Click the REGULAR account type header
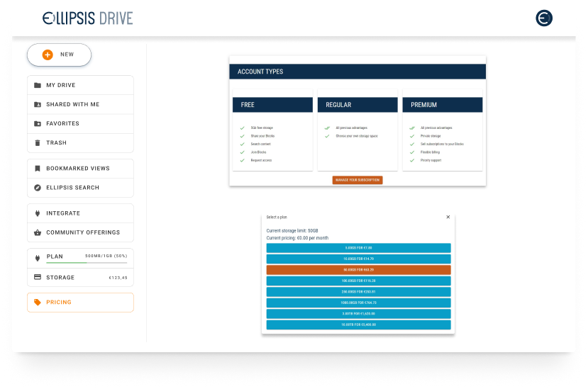 (357, 105)
